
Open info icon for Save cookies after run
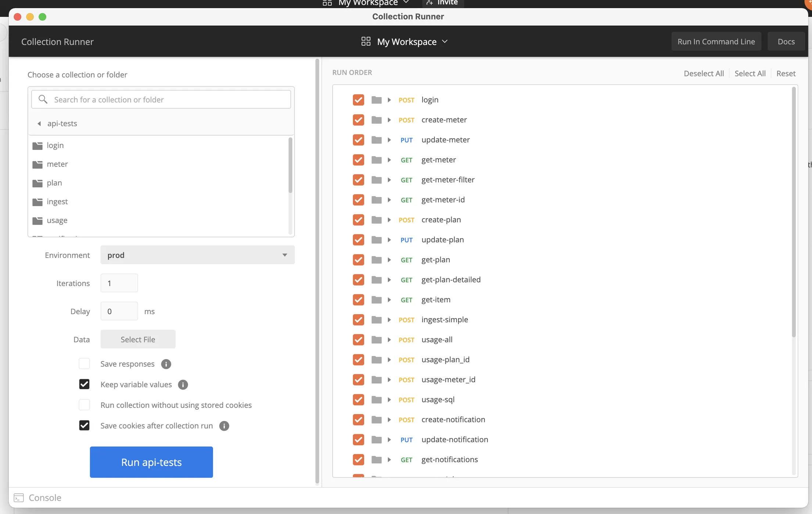(224, 426)
